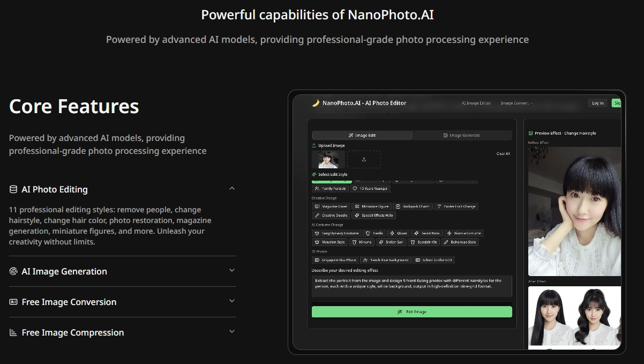Click the AI Photo Editing database icon

click(x=13, y=189)
